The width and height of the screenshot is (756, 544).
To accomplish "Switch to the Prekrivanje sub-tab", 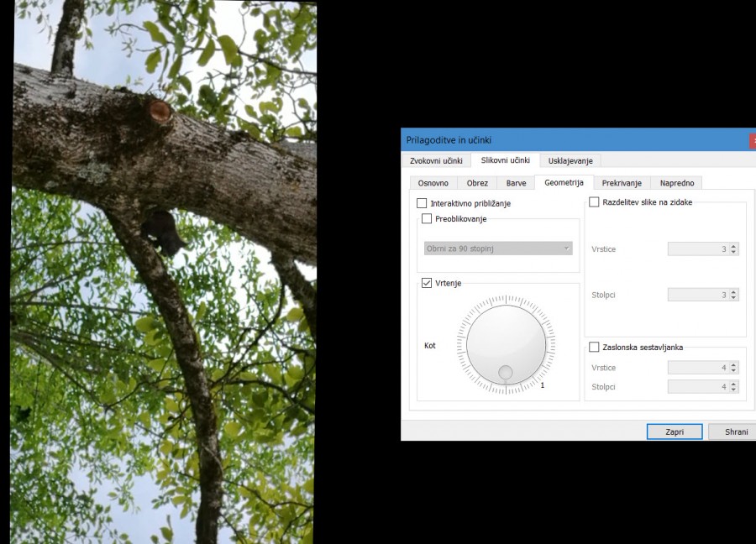I will 622,183.
